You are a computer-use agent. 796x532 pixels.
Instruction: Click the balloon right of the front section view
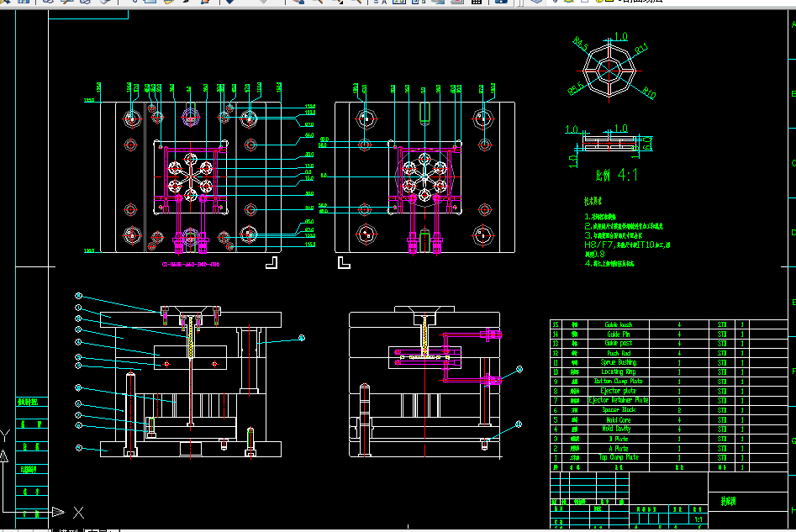point(302,338)
